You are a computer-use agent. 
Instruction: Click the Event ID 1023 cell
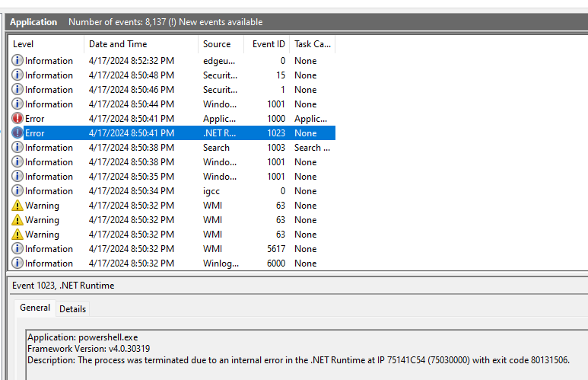pos(276,133)
